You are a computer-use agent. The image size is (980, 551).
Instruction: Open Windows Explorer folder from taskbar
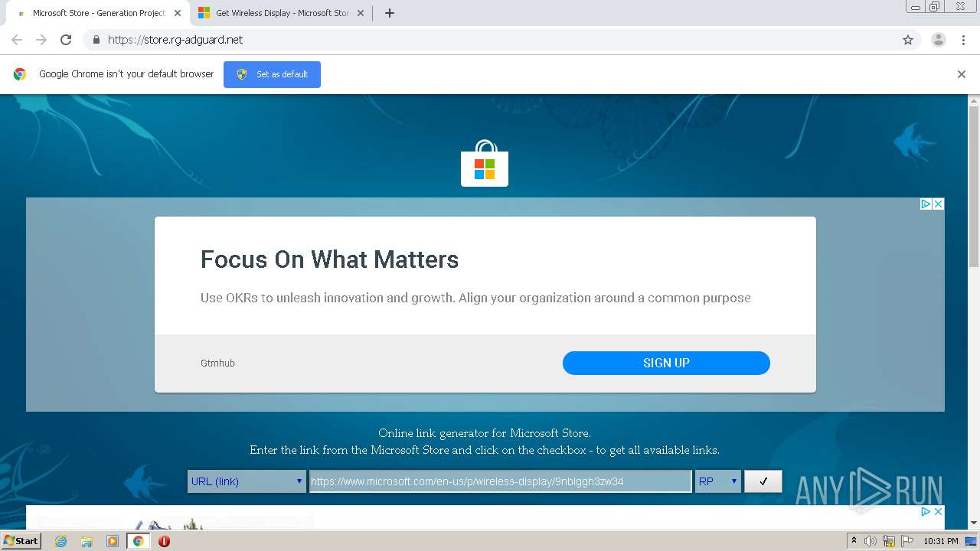tap(87, 541)
